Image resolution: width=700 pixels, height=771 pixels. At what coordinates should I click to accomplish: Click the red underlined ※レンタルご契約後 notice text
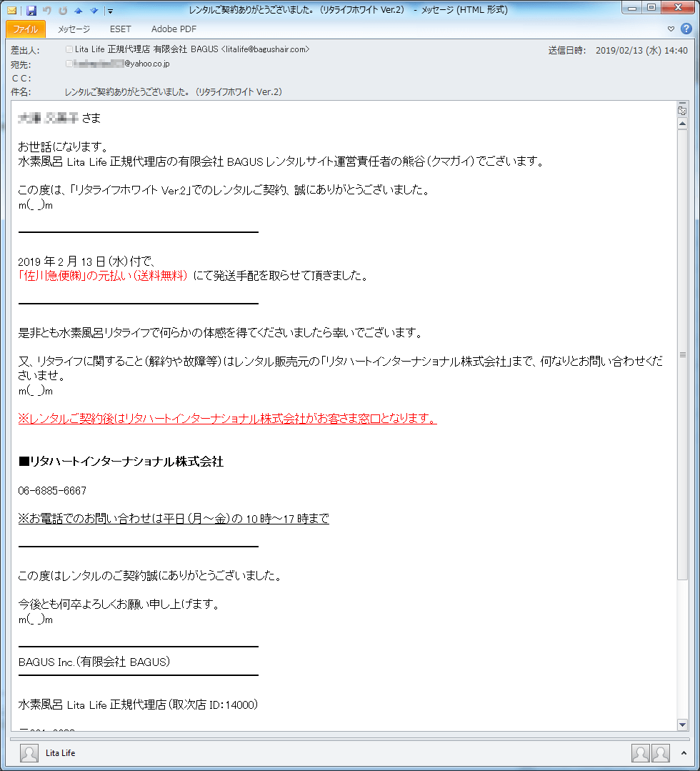tap(228, 419)
